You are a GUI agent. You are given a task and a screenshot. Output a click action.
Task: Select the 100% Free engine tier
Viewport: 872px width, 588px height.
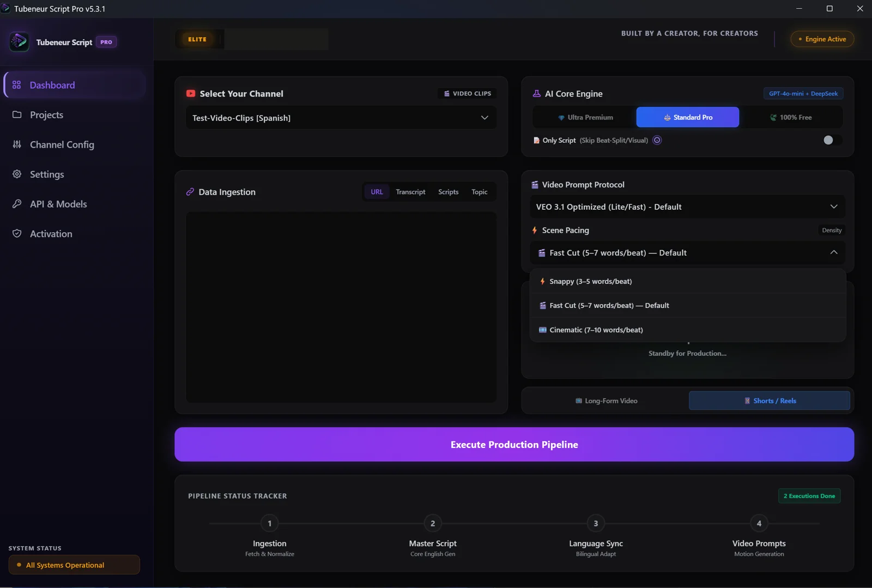(791, 117)
